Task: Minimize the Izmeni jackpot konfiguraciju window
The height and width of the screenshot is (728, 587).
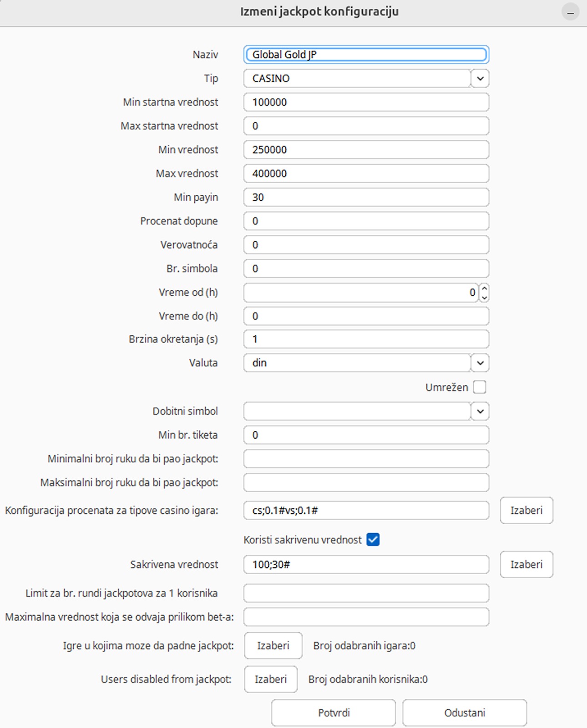Action: click(570, 12)
